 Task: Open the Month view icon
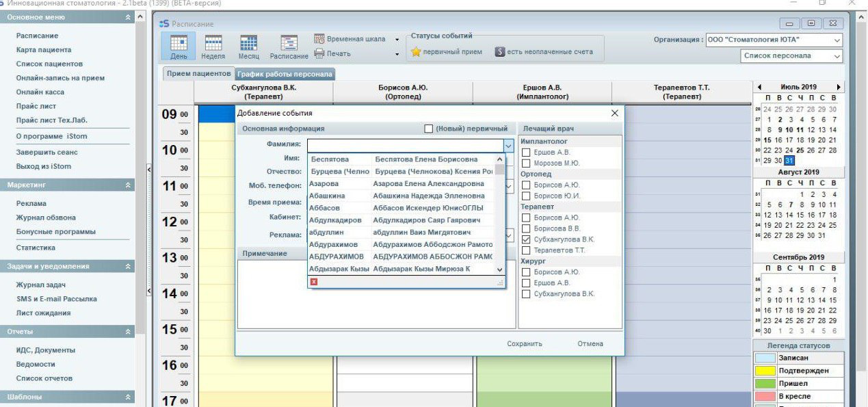coord(248,46)
